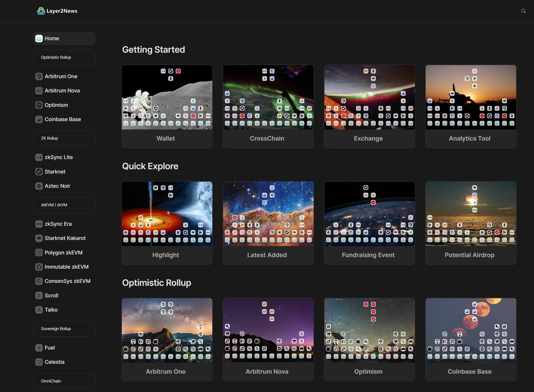The width and height of the screenshot is (534, 392).
Task: Click the zkSync Era sidebar icon
Action: (x=39, y=224)
